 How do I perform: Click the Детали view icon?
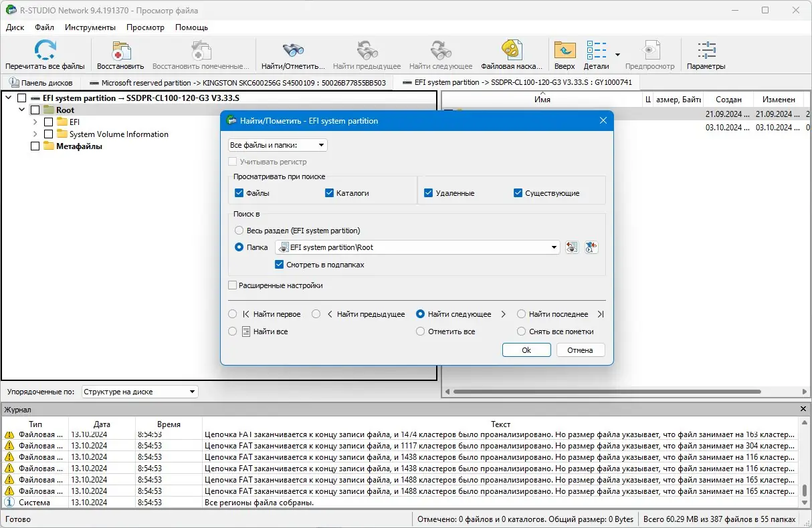[596, 51]
